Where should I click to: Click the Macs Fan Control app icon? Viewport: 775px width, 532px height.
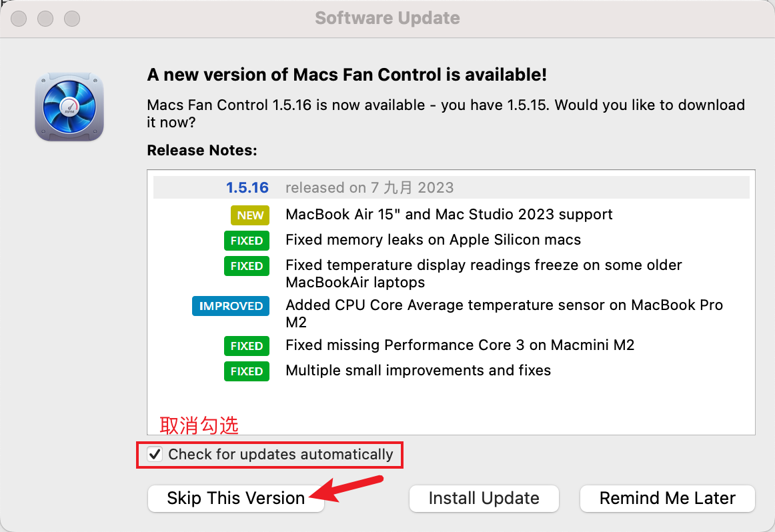tap(69, 107)
